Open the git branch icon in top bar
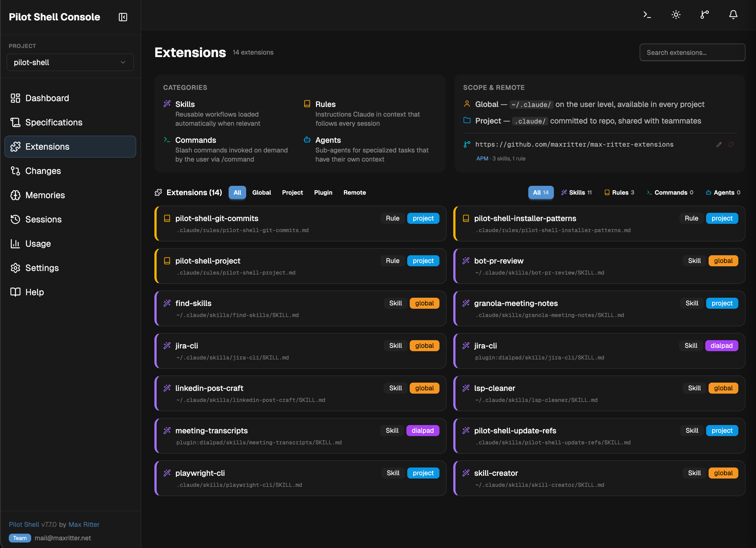Viewport: 756px width, 548px height. 704,15
